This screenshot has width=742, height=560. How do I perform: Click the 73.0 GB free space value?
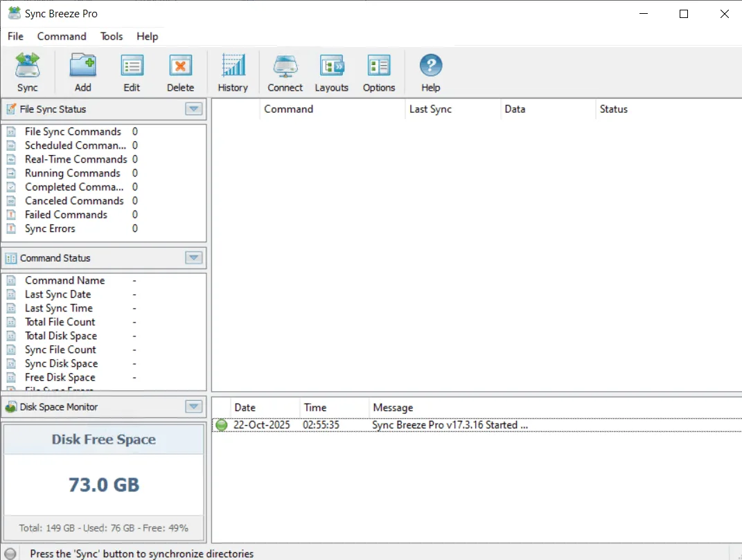(104, 485)
